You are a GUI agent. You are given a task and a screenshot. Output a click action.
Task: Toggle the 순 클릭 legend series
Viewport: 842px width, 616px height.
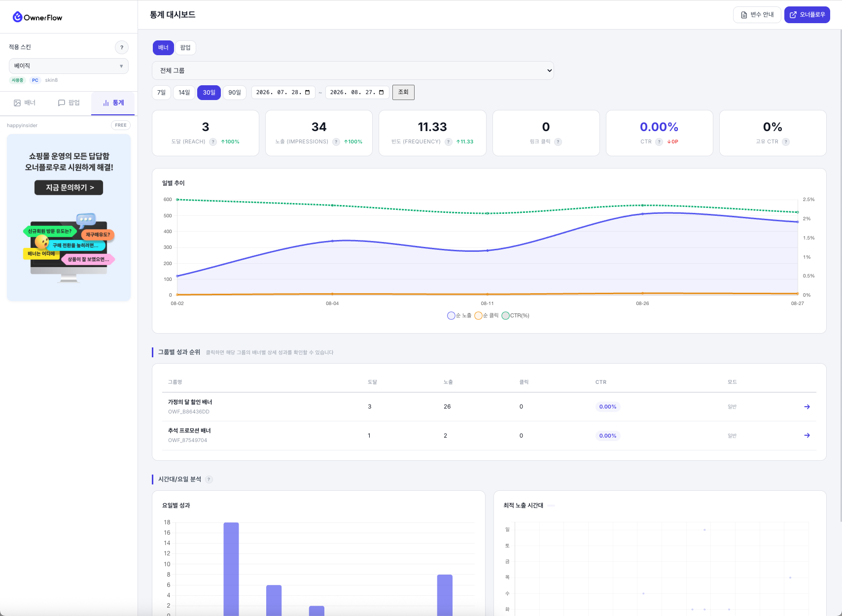click(487, 316)
